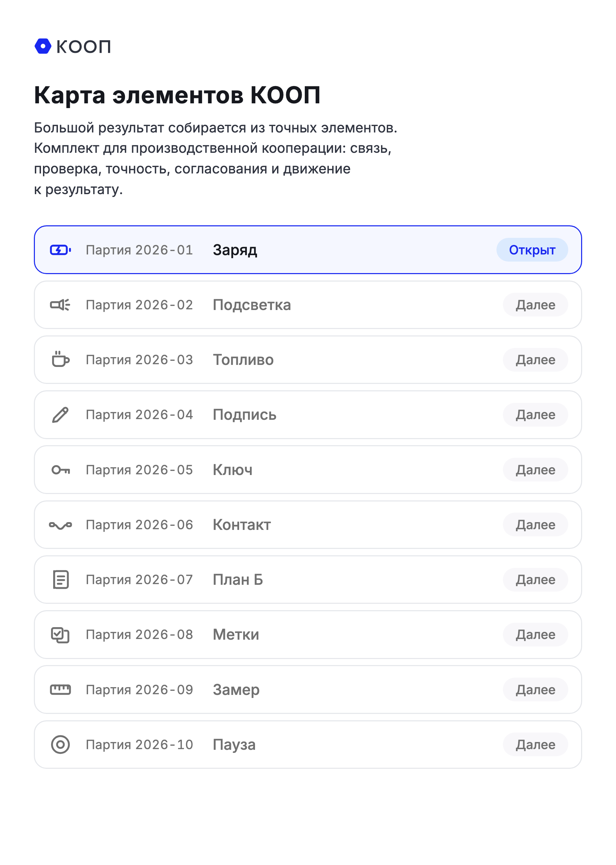616x865 pixels.
Task: Select the cable icon beside Контакт
Action: click(60, 525)
